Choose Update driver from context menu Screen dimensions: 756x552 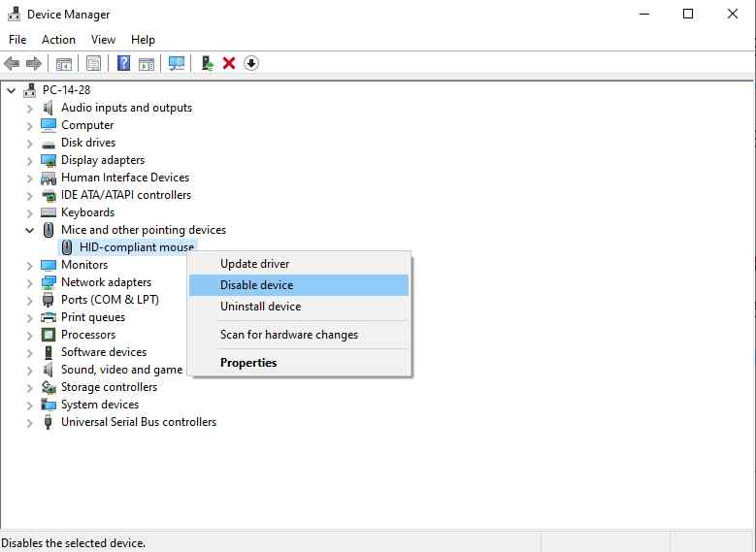point(299,264)
